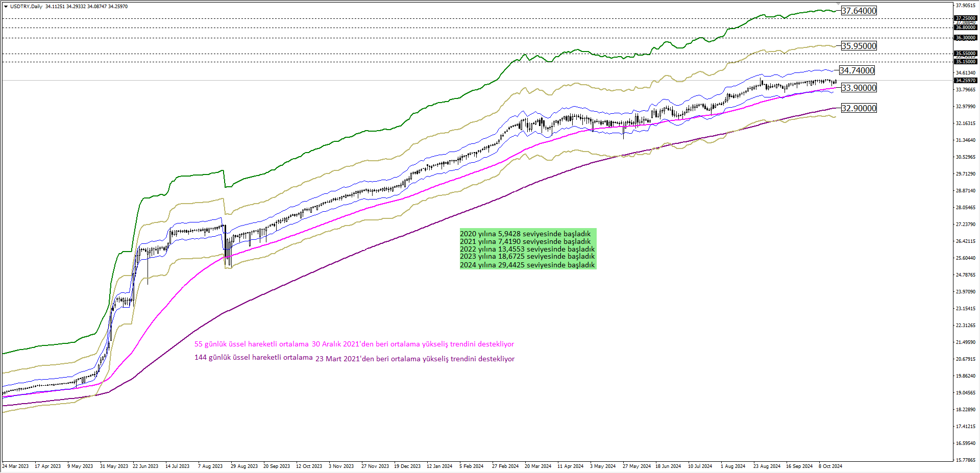Click the 12 Jan 2024 date on the time axis
This screenshot has width=980, height=473.
[x=439, y=466]
